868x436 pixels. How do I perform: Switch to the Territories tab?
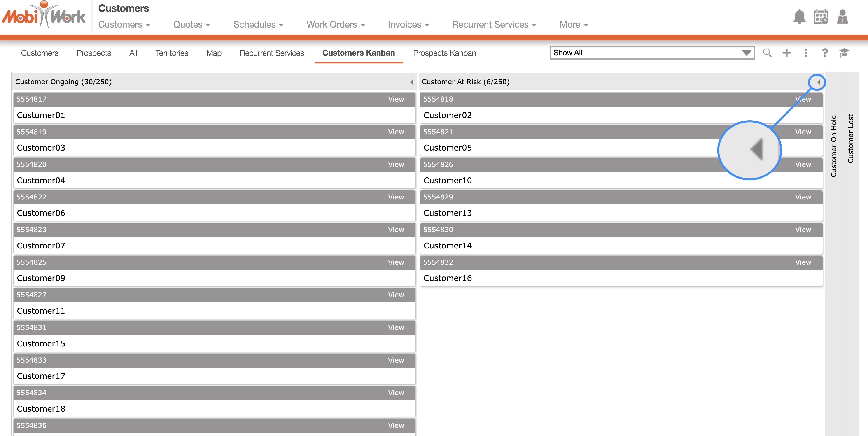pyautogui.click(x=172, y=53)
